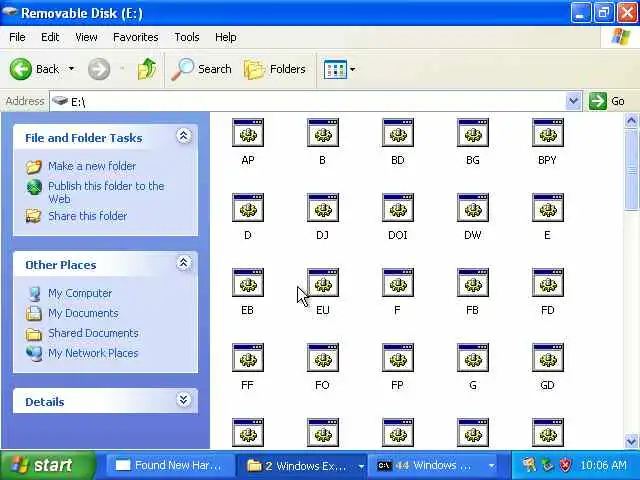
Task: Open the Help menu
Action: point(225,37)
